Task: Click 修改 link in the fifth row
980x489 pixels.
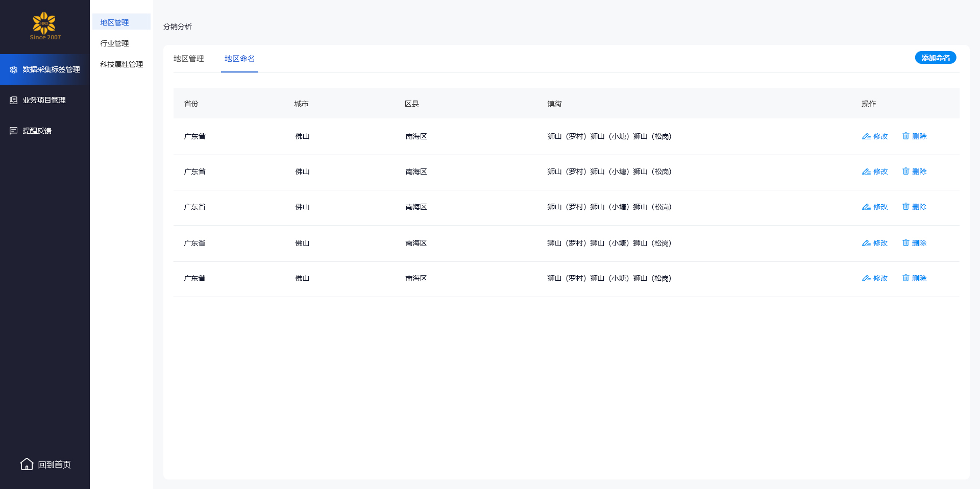Action: point(880,278)
